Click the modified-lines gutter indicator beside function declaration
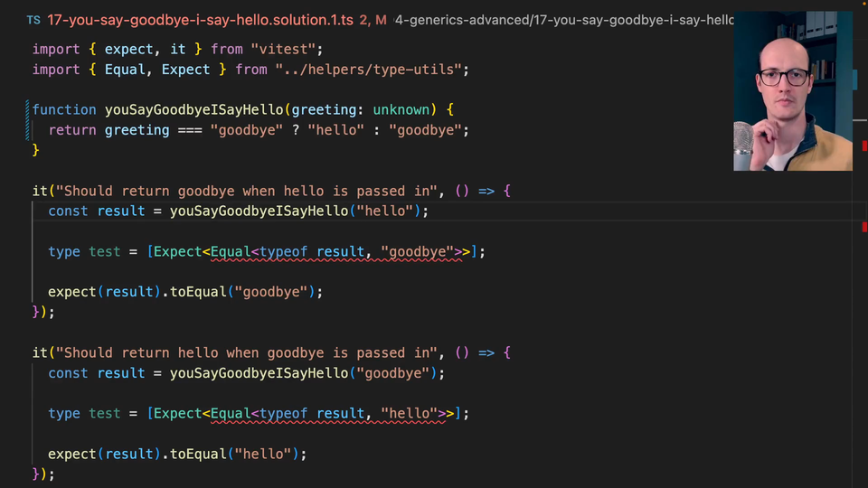Screen dimensions: 868x488 (x=29, y=120)
